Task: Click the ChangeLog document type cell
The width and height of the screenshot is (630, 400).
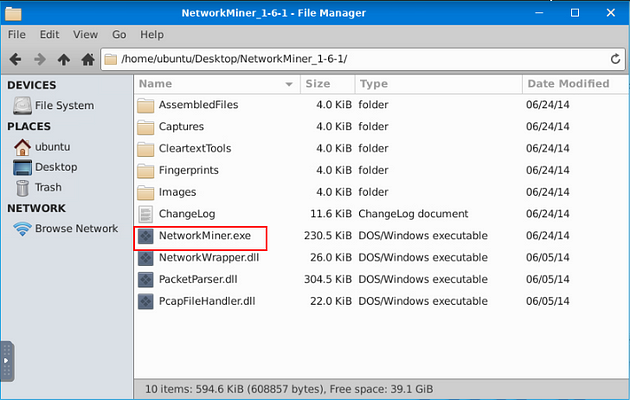Action: tap(413, 214)
